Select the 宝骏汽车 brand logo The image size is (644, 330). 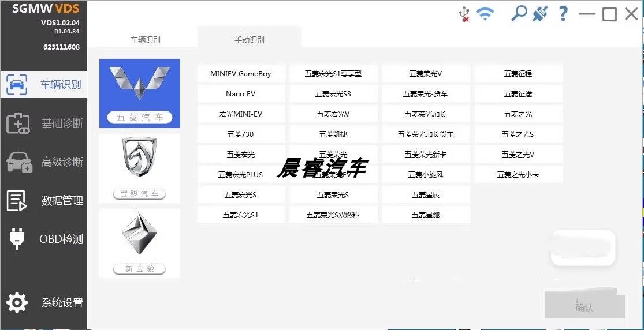pyautogui.click(x=140, y=168)
